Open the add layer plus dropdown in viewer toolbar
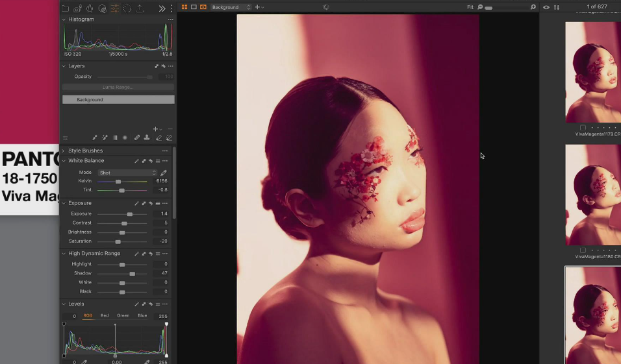This screenshot has height=364, width=621. [x=259, y=7]
